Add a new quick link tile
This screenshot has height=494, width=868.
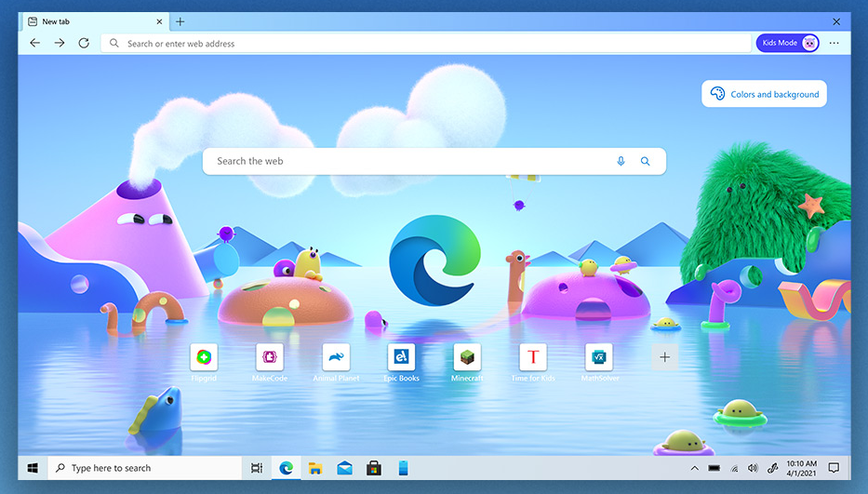click(x=664, y=357)
